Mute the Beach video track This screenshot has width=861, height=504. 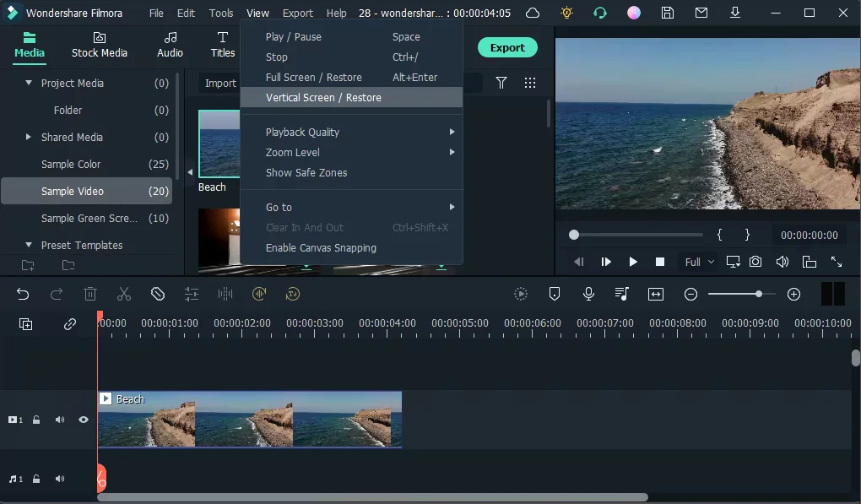click(x=59, y=420)
